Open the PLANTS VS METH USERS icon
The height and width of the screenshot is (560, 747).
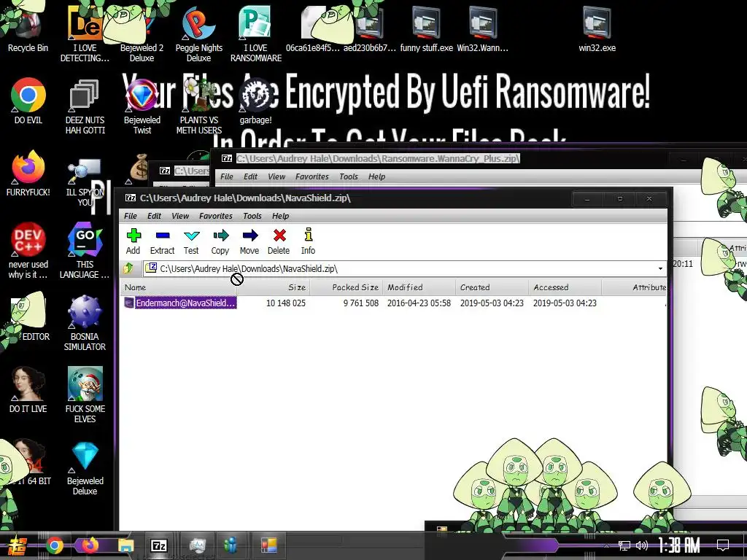click(198, 106)
